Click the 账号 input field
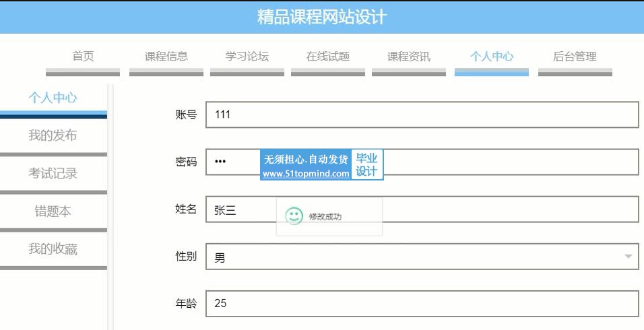The image size is (644, 330). pos(422,114)
